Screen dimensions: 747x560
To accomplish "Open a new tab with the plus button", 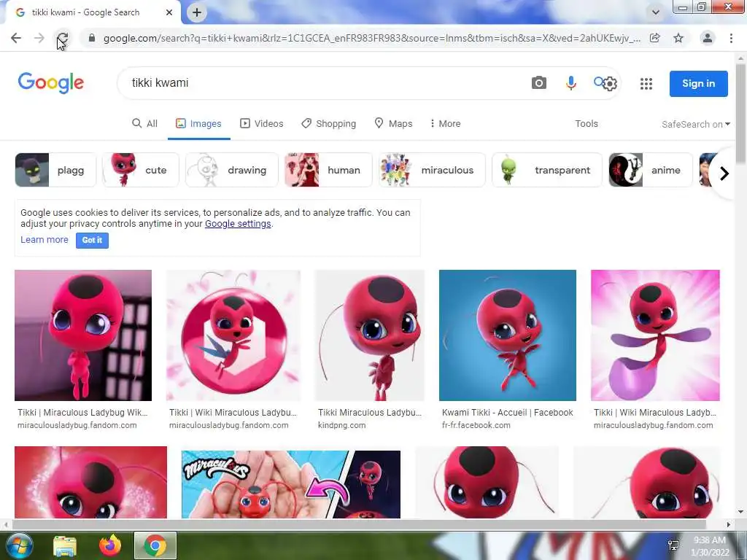I will (x=197, y=12).
